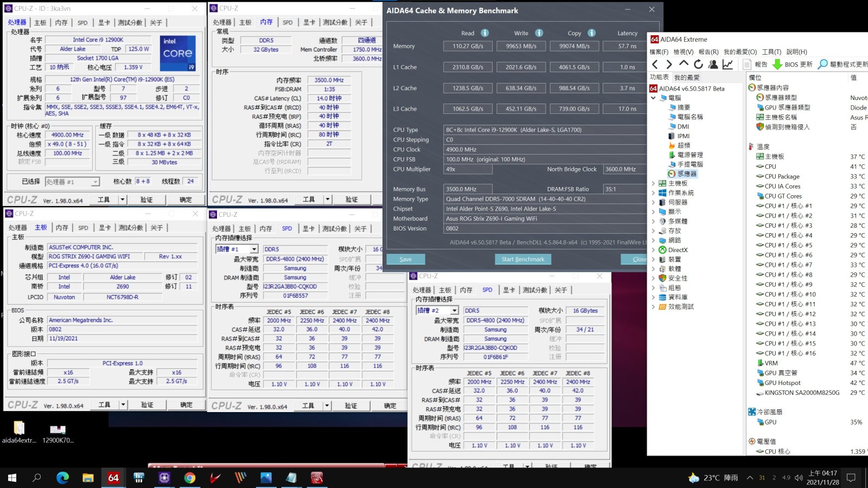Select 功能表 tab in AIDA64 sidebar
Viewport: 868px width, 488px height.
pos(660,78)
